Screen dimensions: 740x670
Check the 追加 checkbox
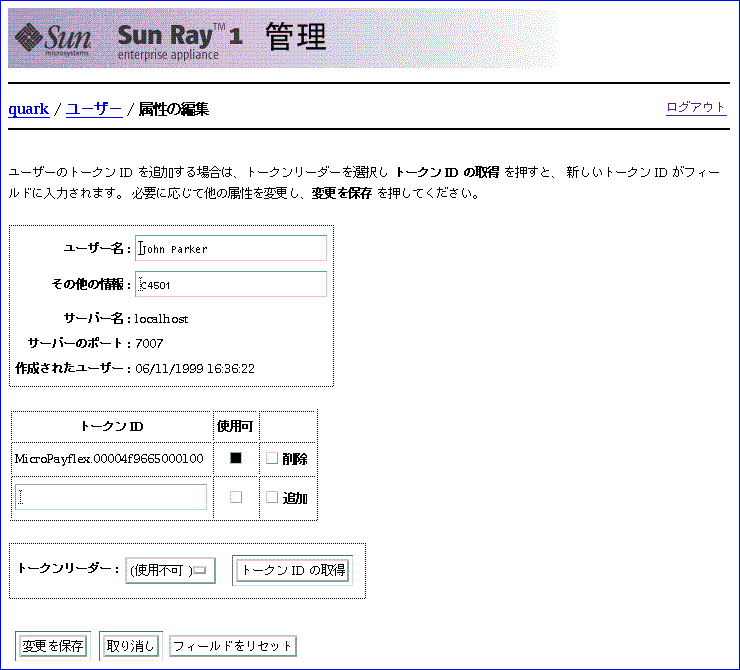271,497
